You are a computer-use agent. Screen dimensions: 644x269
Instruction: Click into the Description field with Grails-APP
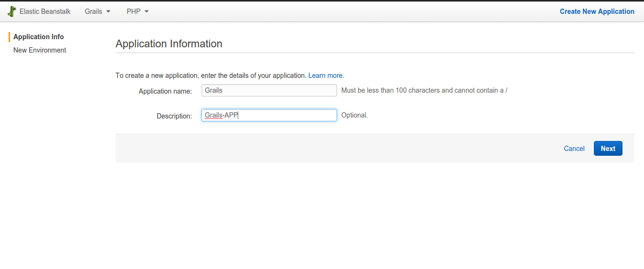click(x=269, y=115)
